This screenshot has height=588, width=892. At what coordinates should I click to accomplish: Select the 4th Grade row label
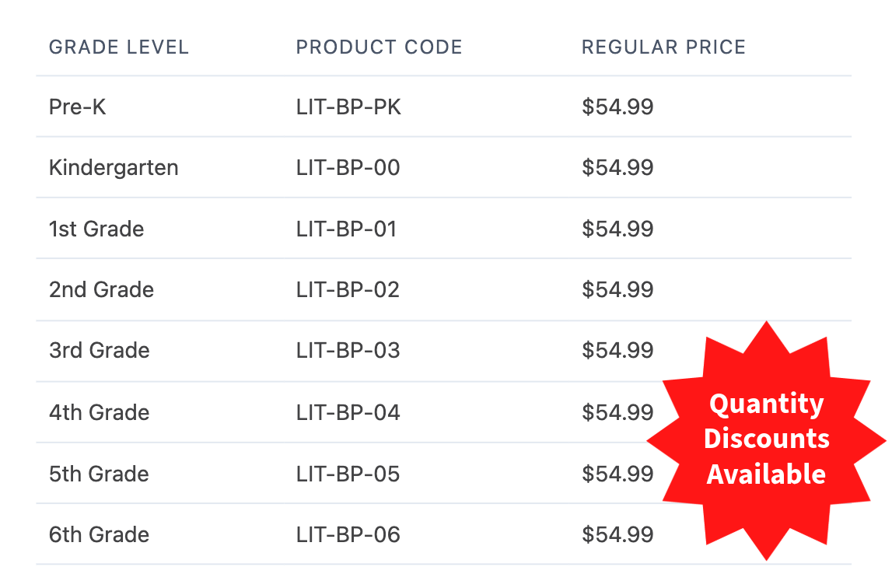100,412
